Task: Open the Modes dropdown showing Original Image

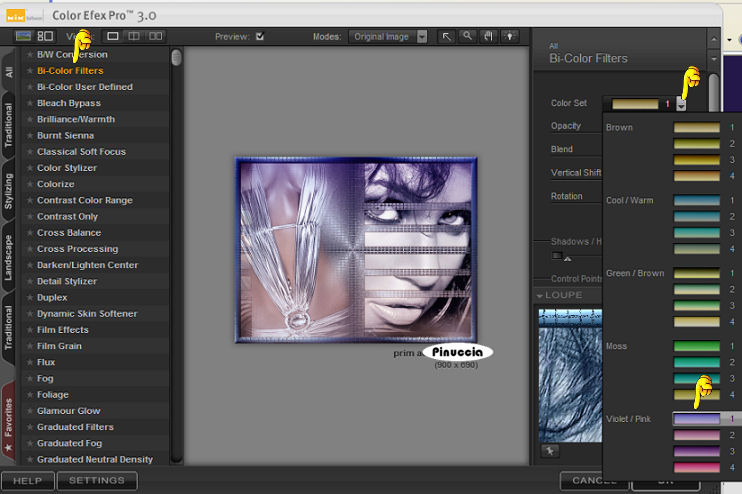Action: (388, 36)
